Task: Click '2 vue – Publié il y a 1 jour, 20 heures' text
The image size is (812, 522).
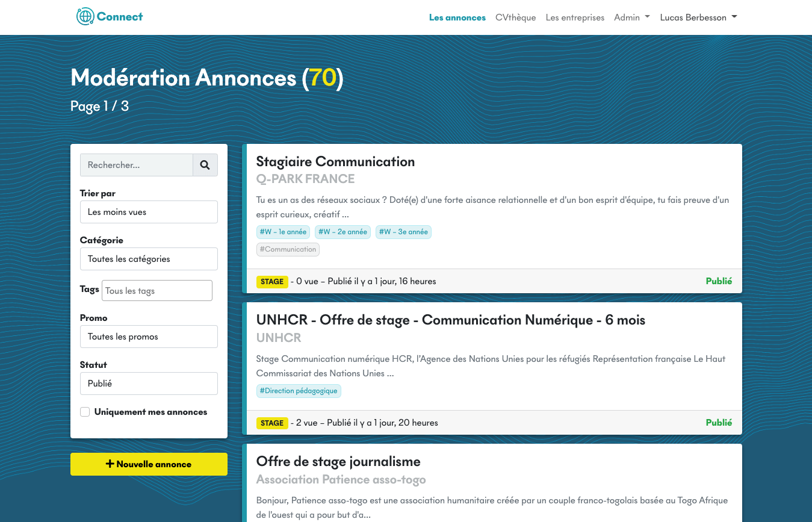Action: (x=367, y=423)
